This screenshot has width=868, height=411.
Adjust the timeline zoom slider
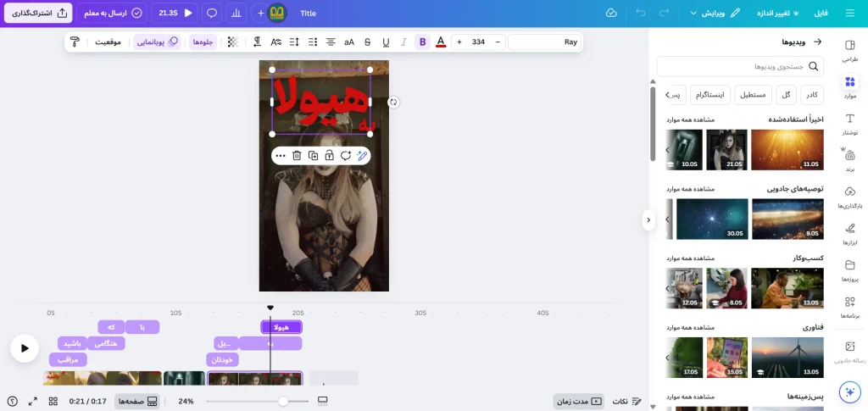click(283, 401)
